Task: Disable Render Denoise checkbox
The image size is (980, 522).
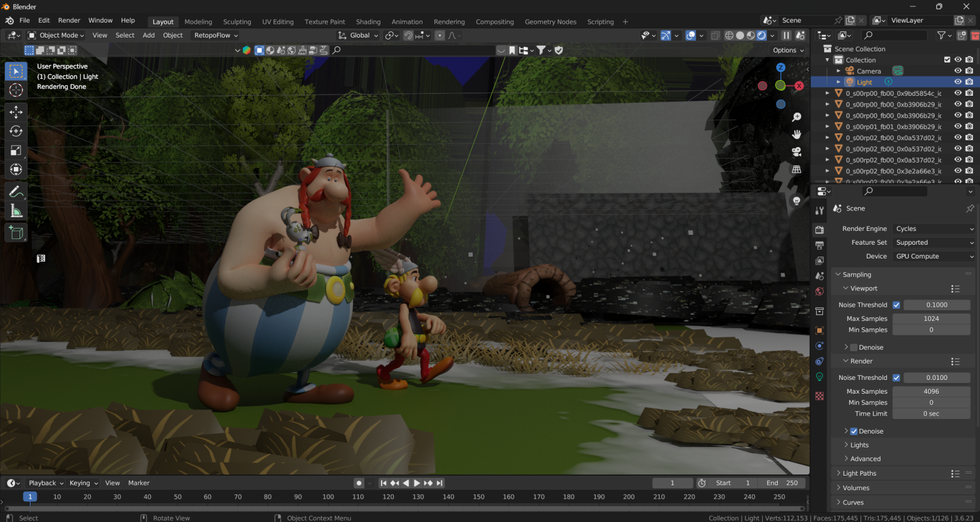Action: tap(854, 431)
